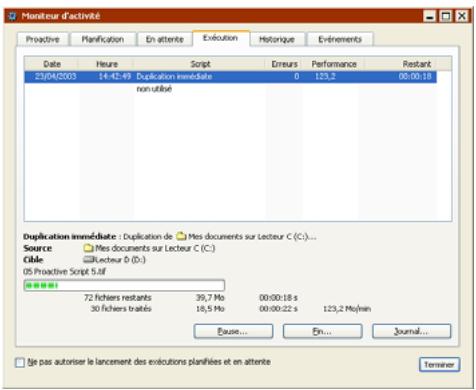This screenshot has width=476, height=390.
Task: Sort by the Heure column header
Action: [107, 64]
